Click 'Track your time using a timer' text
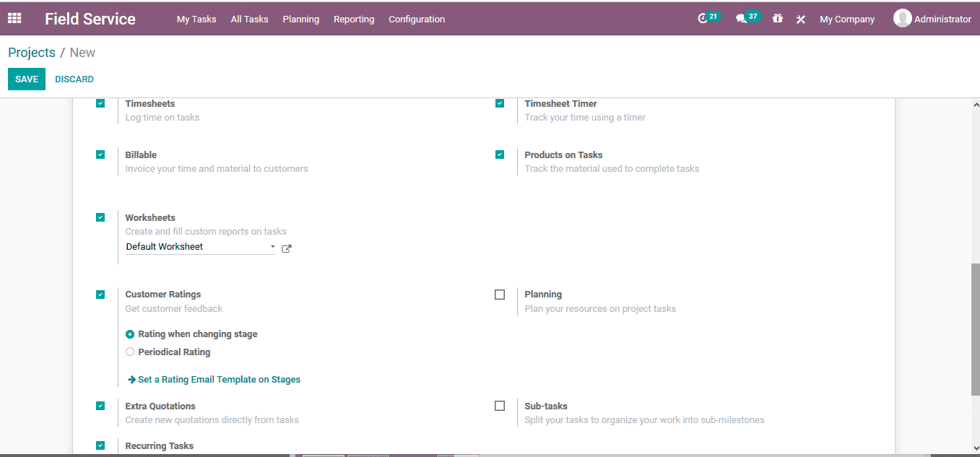 click(585, 118)
